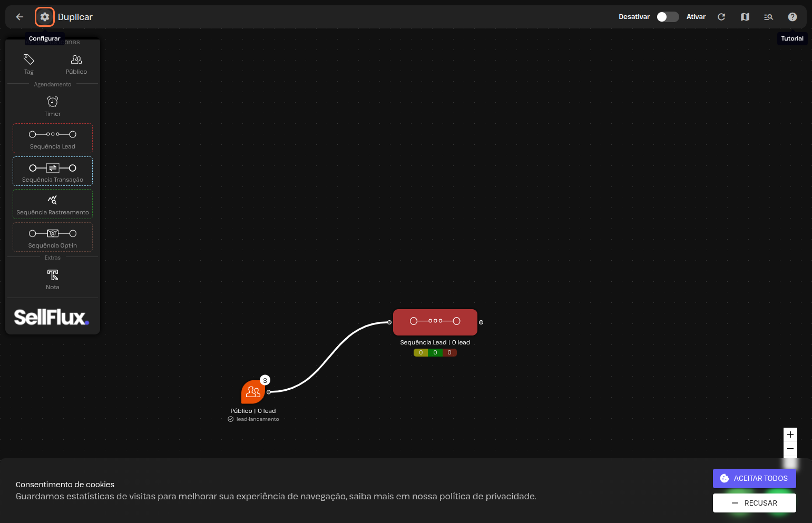Select the red Sequência Lead node on canvas
Screen dimensions: 812x523
(x=435, y=322)
